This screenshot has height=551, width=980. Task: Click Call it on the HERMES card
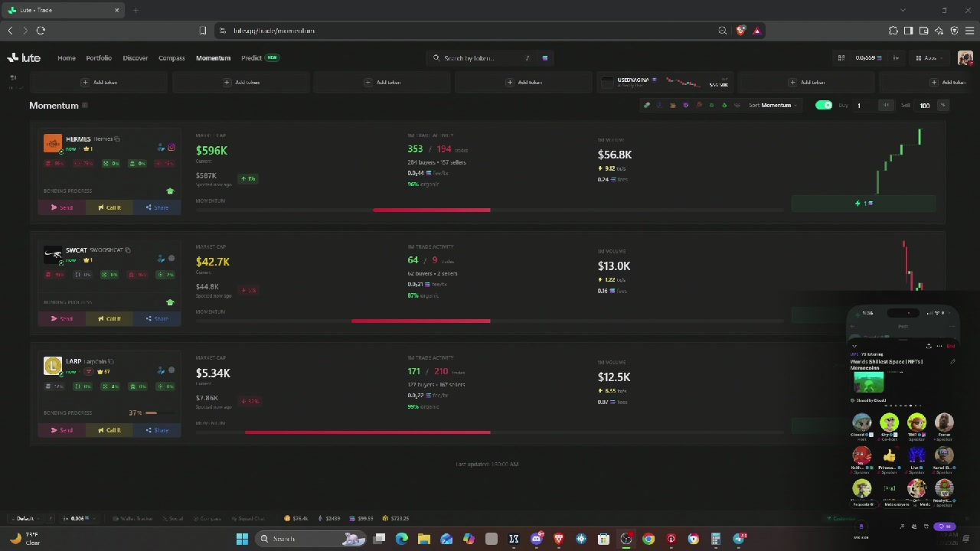click(109, 207)
